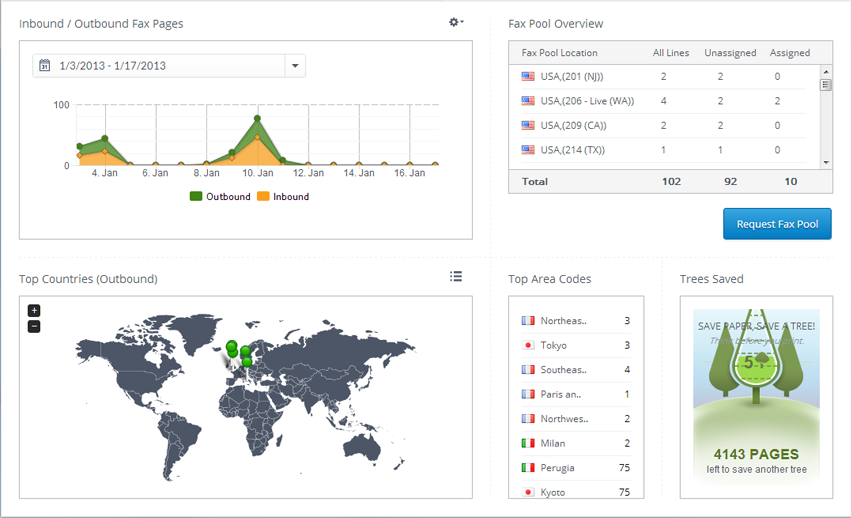Click the French flag beside Paris an..
The image size is (851, 518).
coord(528,394)
